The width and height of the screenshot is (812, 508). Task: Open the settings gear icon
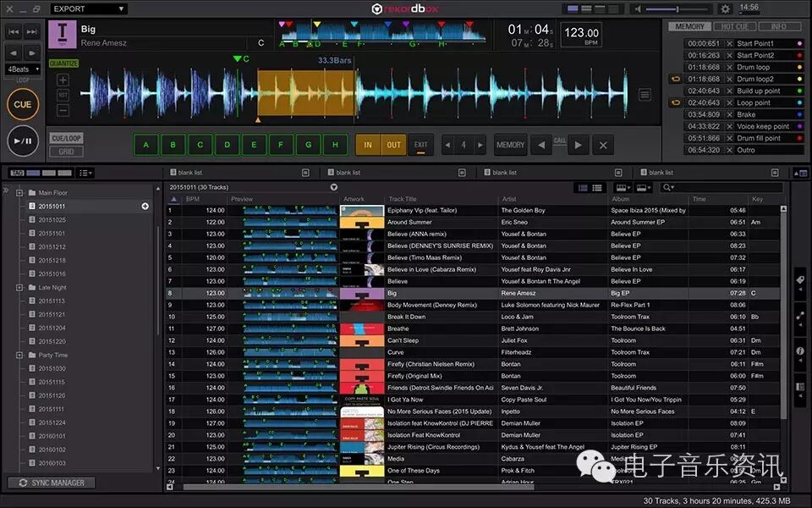[725, 8]
